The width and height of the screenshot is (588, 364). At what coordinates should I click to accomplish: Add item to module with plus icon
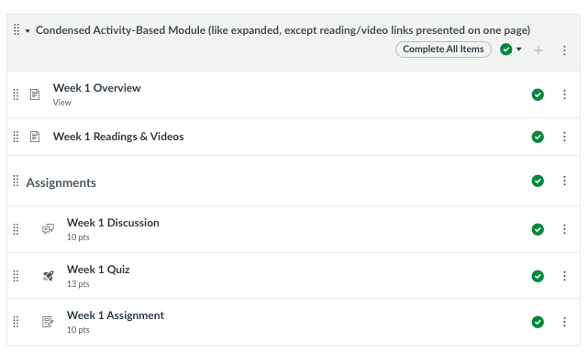[x=538, y=50]
